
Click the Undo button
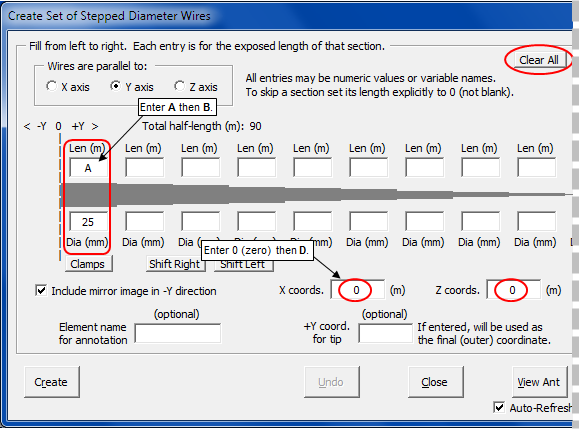pos(332,382)
